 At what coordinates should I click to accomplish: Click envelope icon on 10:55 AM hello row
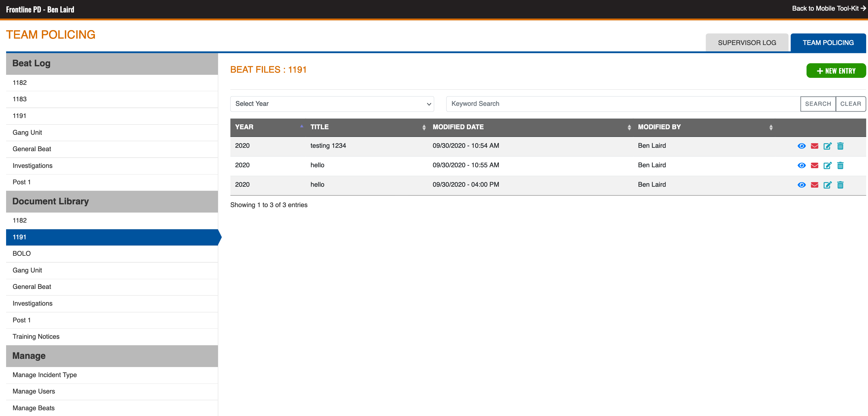point(814,165)
